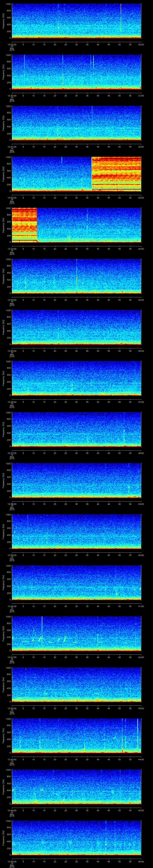
Task: Click the 12:39:00 start time label
Action: point(12,555)
